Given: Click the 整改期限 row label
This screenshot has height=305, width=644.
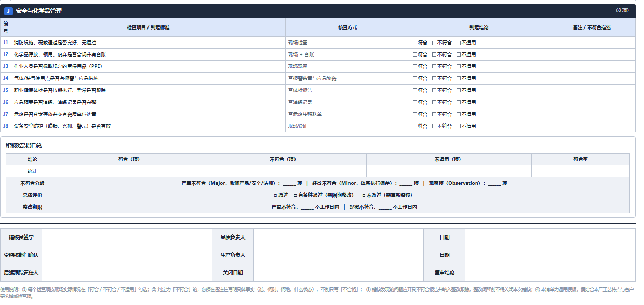Looking at the screenshot, I should pyautogui.click(x=32, y=207).
